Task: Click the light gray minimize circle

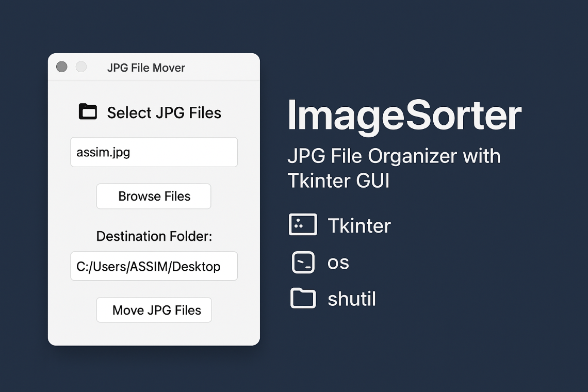Action: click(x=81, y=67)
